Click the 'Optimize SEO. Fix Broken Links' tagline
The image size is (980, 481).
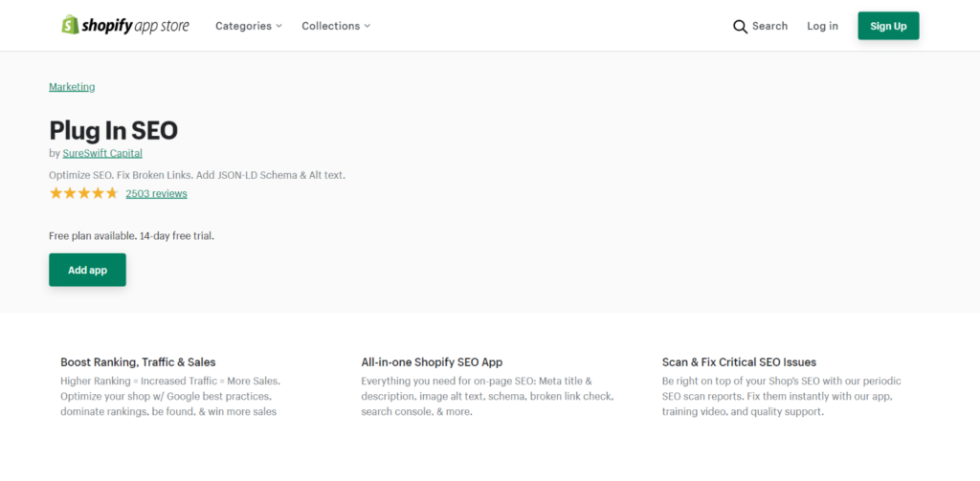click(x=197, y=175)
